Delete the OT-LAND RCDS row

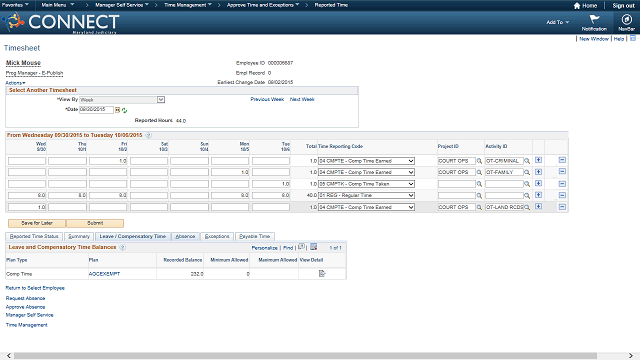pyautogui.click(x=562, y=207)
